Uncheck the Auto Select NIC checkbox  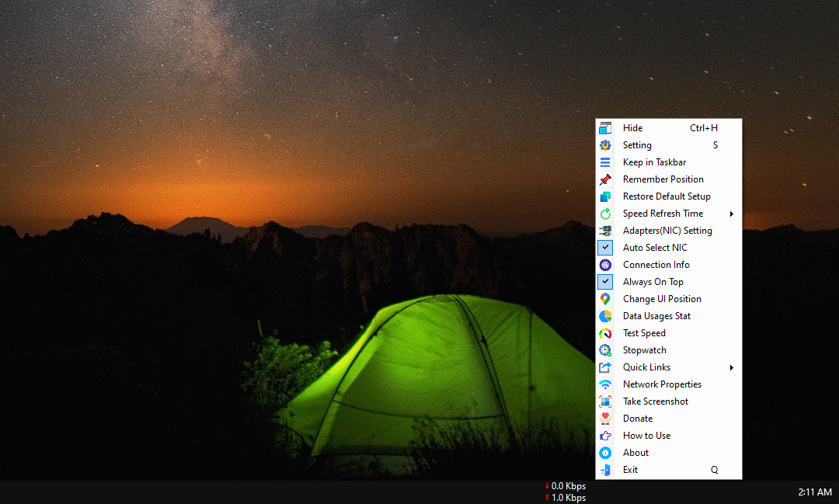tap(605, 248)
